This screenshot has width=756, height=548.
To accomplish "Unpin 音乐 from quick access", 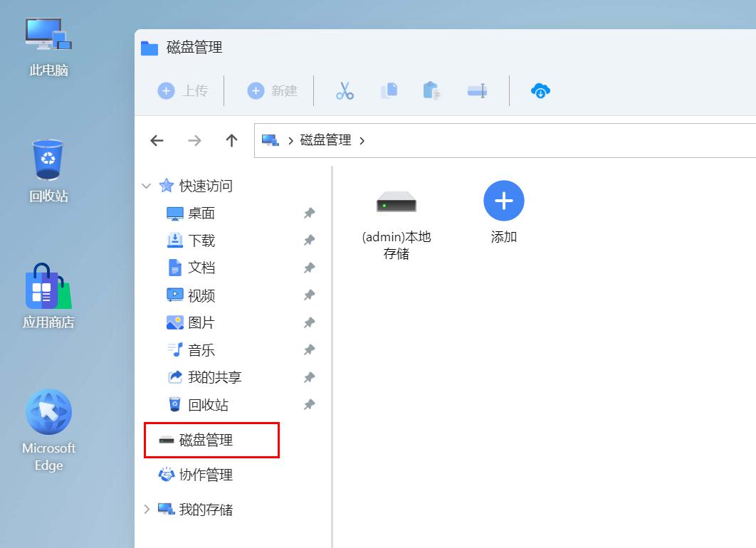I will click(309, 349).
